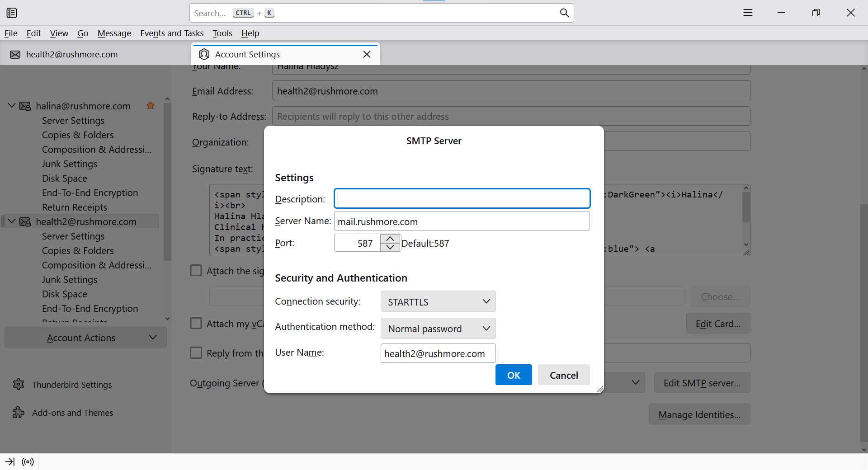The image size is (868, 470).
Task: Open the Thunderbird hamburger app menu
Action: point(748,13)
